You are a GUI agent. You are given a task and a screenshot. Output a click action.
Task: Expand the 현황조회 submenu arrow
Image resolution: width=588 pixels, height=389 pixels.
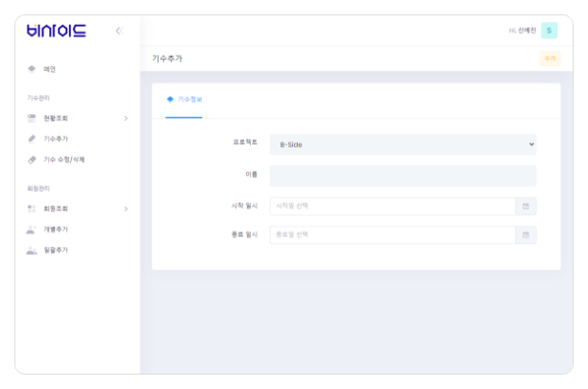125,118
